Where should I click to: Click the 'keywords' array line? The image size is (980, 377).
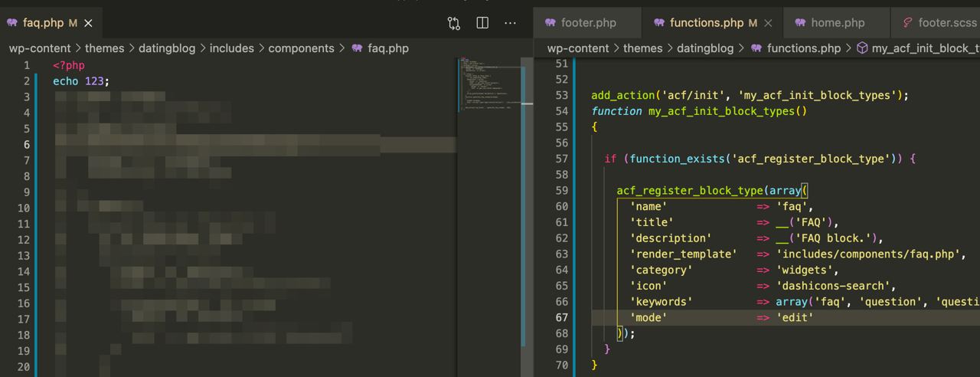pyautogui.click(x=805, y=302)
